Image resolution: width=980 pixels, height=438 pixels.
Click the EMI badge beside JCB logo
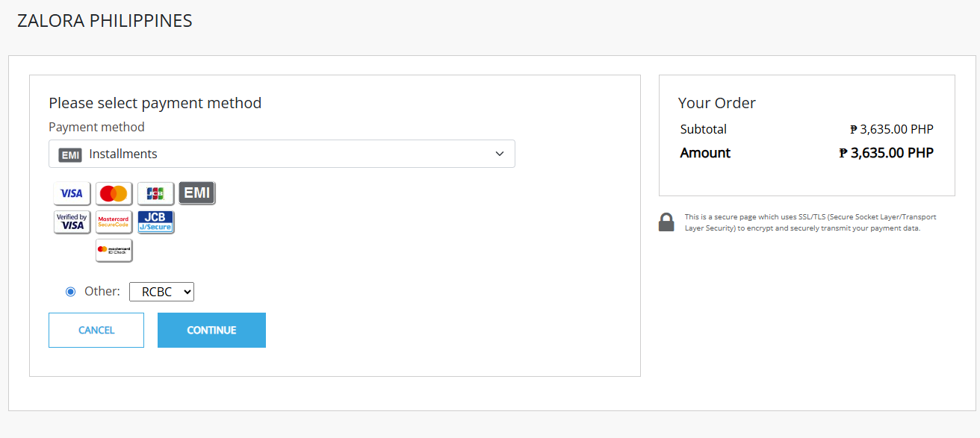pos(197,193)
